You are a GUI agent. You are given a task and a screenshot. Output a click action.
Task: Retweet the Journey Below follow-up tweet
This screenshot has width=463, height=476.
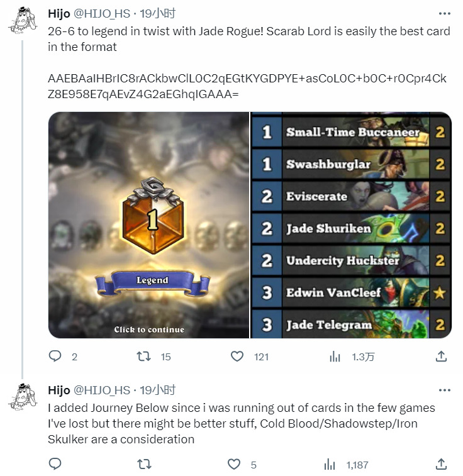pos(143,464)
